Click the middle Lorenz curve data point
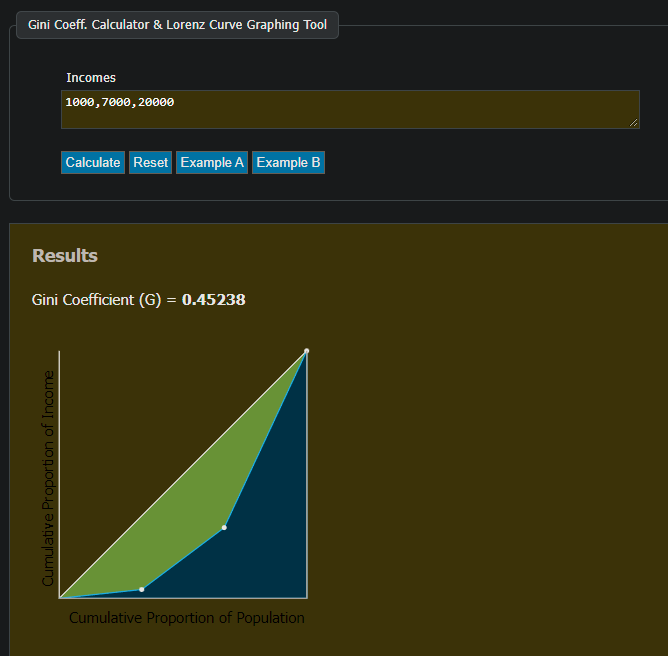Image resolution: width=668 pixels, height=656 pixels. tap(224, 527)
